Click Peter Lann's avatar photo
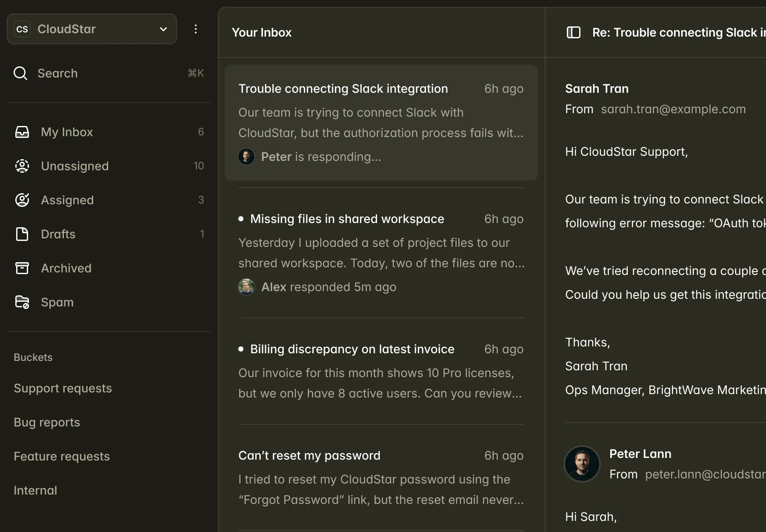 582,464
